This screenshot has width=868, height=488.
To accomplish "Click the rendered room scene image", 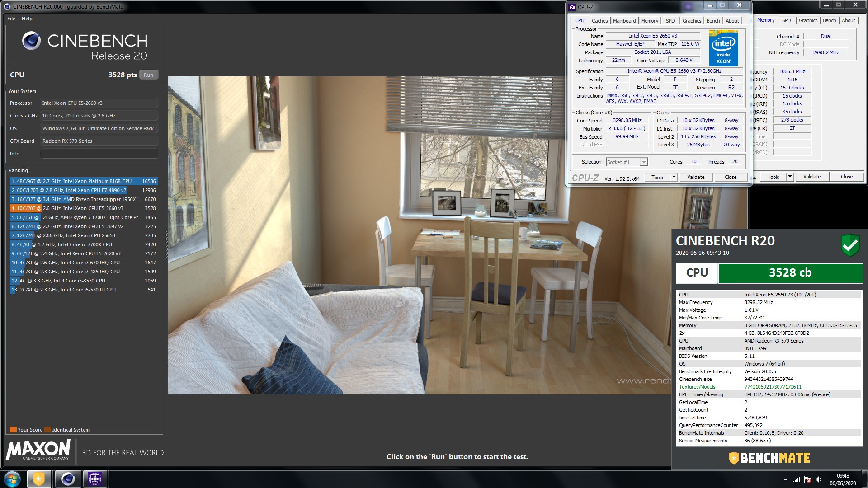I will pyautogui.click(x=420, y=235).
